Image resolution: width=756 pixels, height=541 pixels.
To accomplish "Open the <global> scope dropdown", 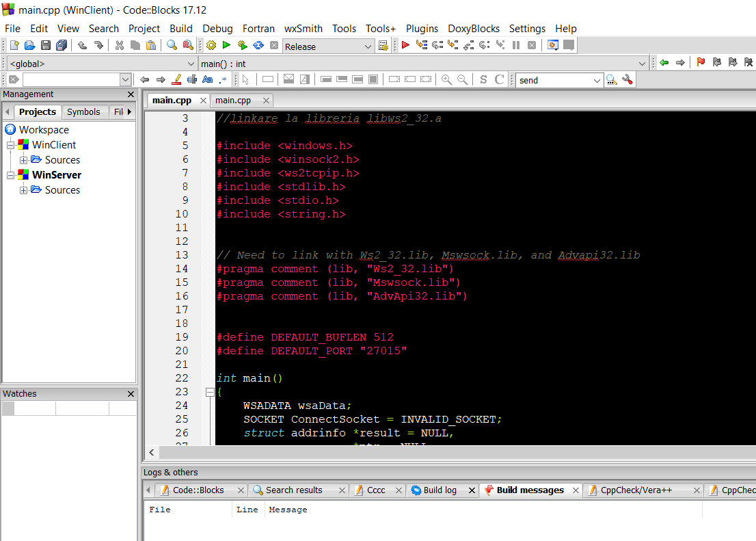I will click(x=191, y=64).
